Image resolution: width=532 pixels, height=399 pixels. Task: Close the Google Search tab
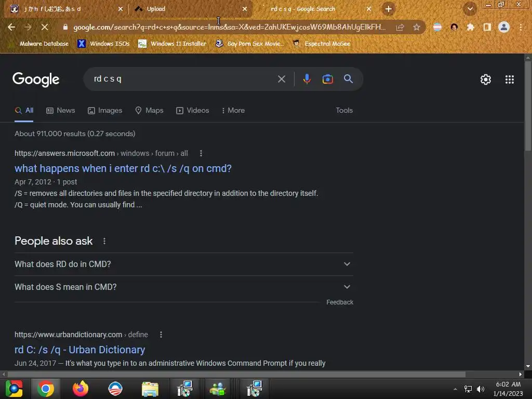[369, 9]
